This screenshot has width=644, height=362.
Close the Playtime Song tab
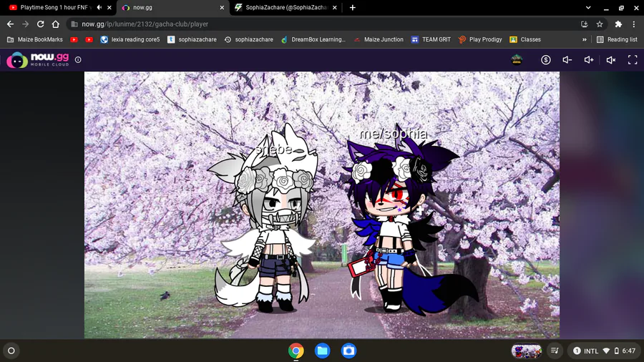pyautogui.click(x=109, y=7)
